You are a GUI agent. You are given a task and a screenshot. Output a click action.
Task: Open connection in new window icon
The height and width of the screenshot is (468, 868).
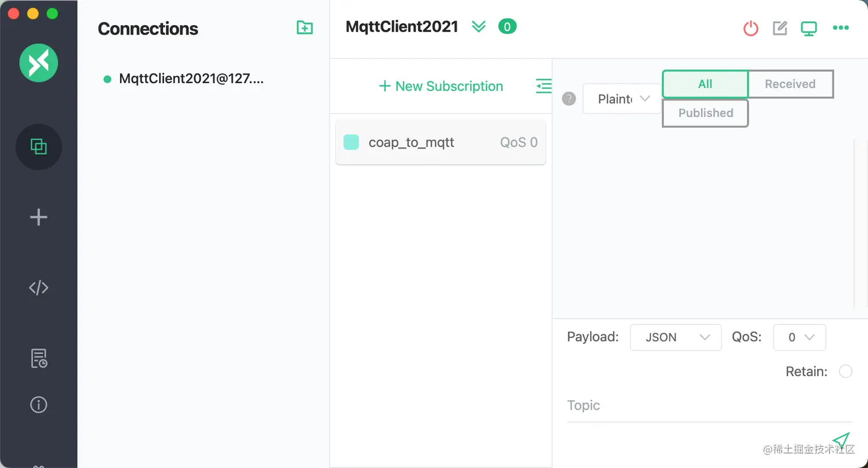coord(809,28)
